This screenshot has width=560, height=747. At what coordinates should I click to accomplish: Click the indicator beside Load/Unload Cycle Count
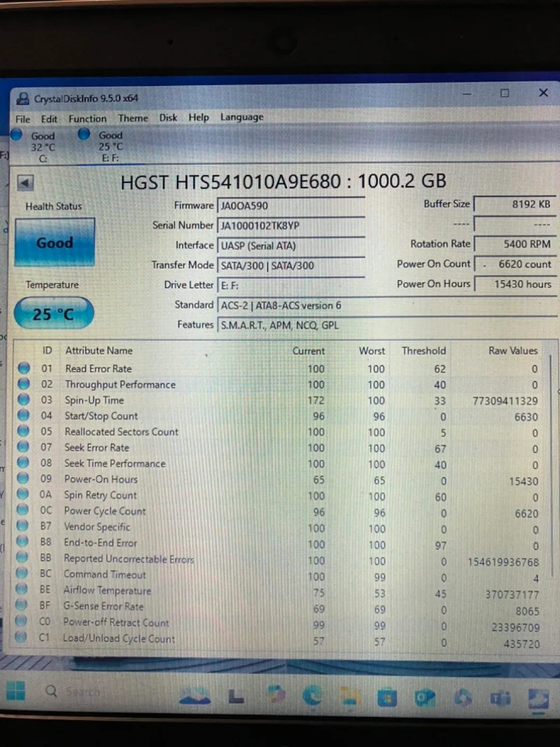22,638
